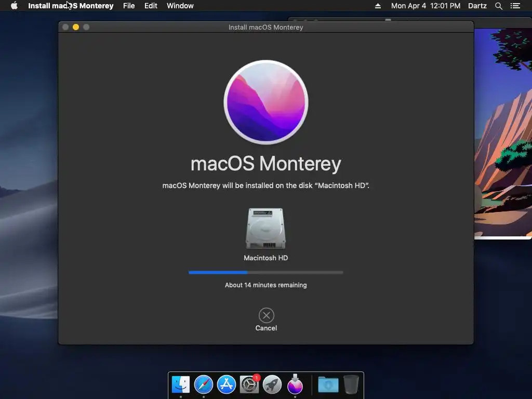This screenshot has height=399, width=532.
Task: Open the Apple menu
Action: (14, 6)
